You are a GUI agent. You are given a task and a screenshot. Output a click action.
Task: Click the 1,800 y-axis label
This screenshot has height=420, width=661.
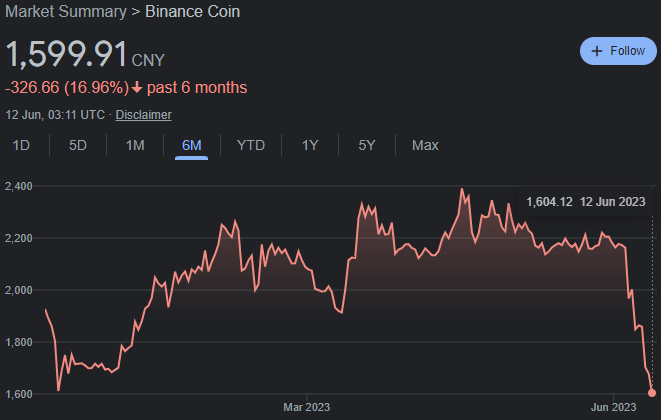(19, 342)
